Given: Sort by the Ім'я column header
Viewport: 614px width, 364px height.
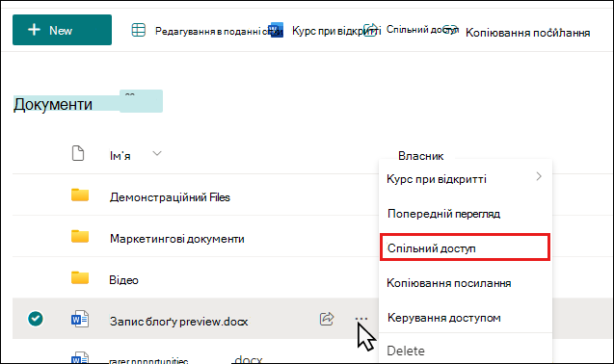Looking at the screenshot, I should [120, 156].
